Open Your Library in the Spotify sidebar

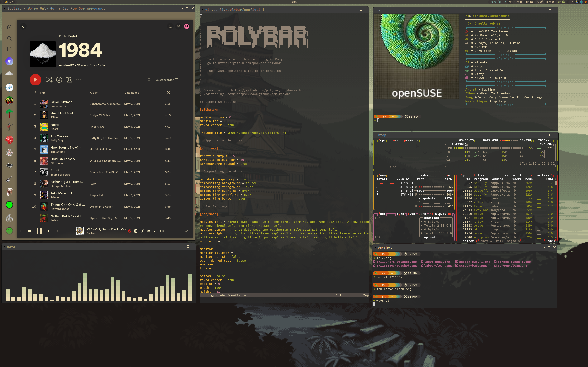pyautogui.click(x=9, y=49)
